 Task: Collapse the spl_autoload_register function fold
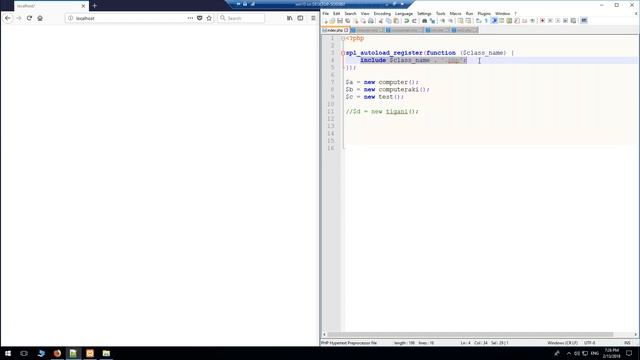point(343,53)
